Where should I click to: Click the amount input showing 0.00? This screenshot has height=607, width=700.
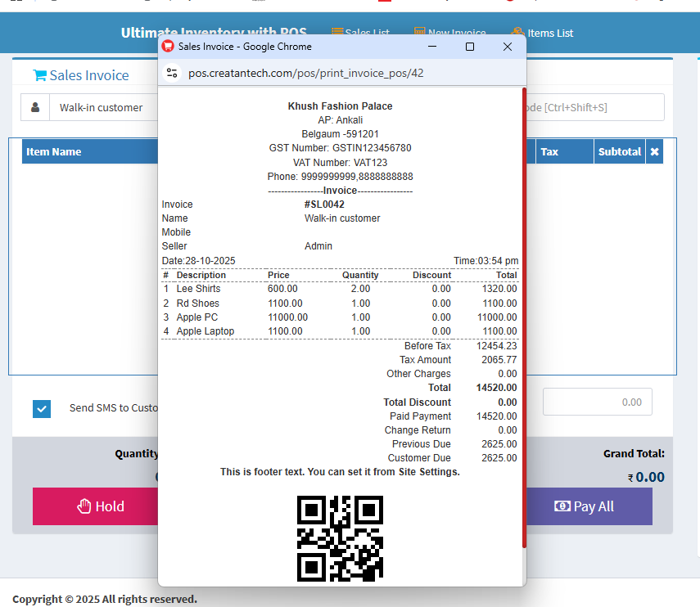click(597, 402)
